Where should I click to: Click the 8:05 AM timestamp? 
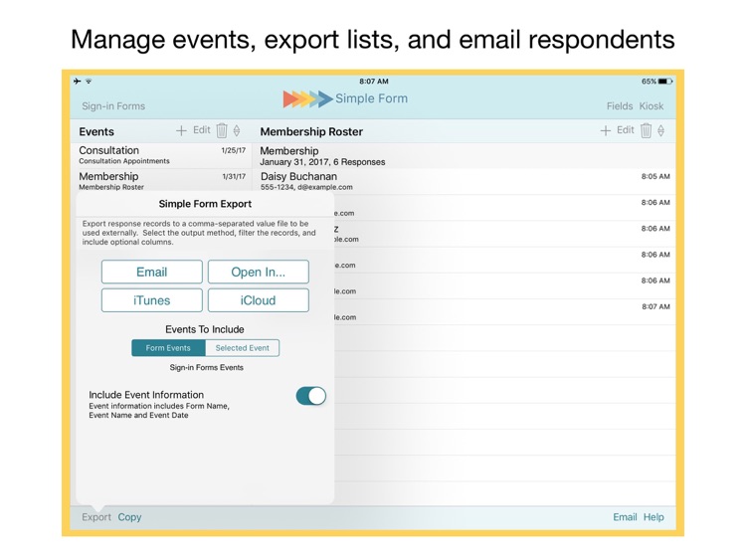click(655, 176)
